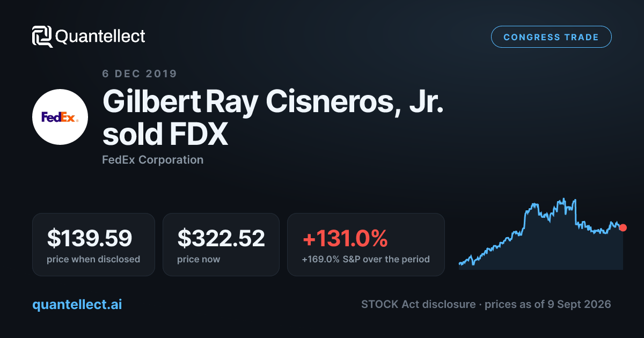Click the FedEx Corporation subtitle
644x338 pixels.
pyautogui.click(x=153, y=159)
